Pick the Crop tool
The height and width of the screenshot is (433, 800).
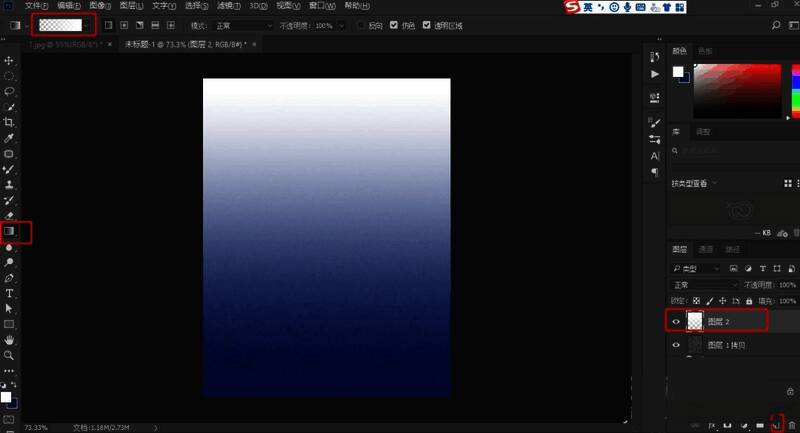click(9, 122)
